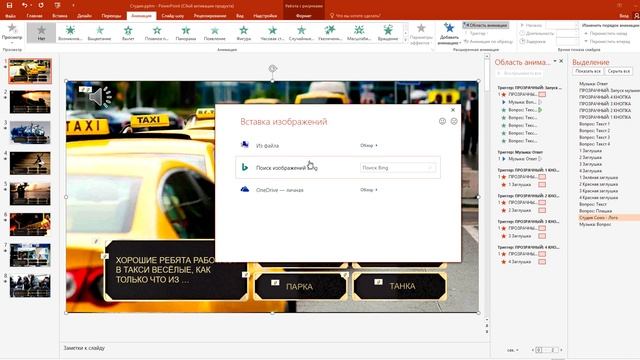Click the Bing logo in image dialog
Screen dimensions: 640x360
[x=244, y=167]
